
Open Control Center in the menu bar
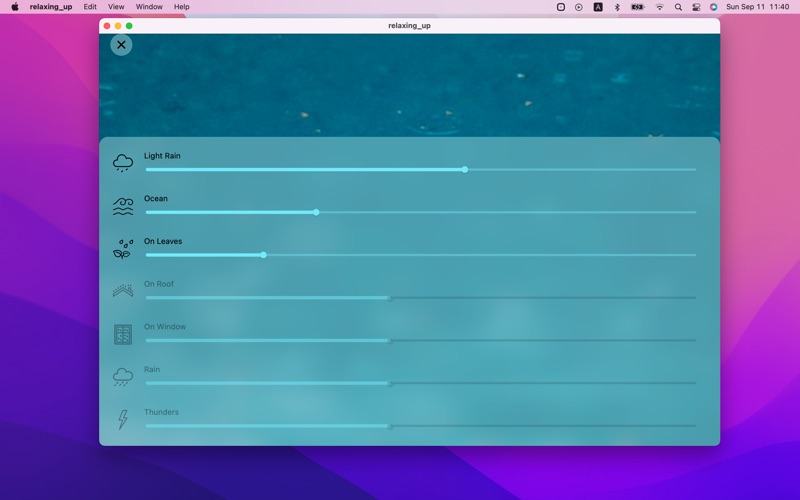tap(696, 7)
